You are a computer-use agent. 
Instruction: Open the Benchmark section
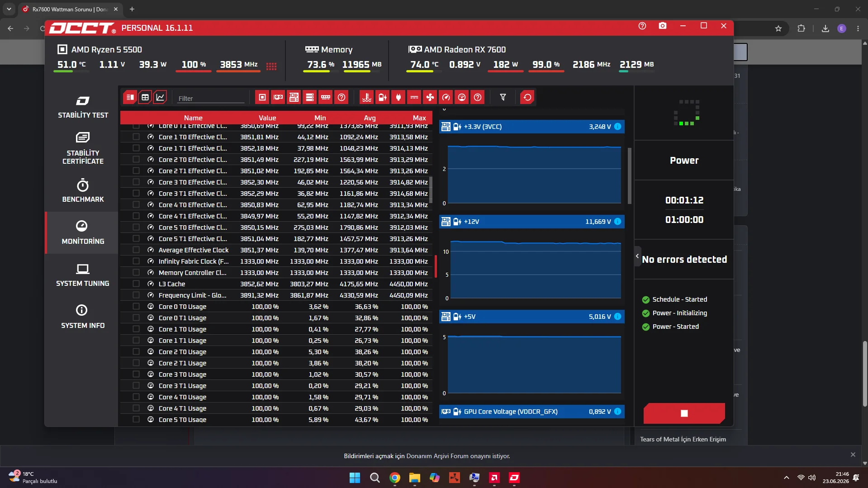coord(83,191)
